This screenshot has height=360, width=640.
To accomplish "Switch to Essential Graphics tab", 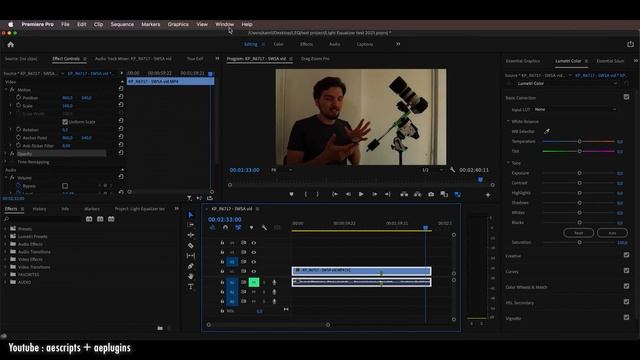I will [x=523, y=61].
